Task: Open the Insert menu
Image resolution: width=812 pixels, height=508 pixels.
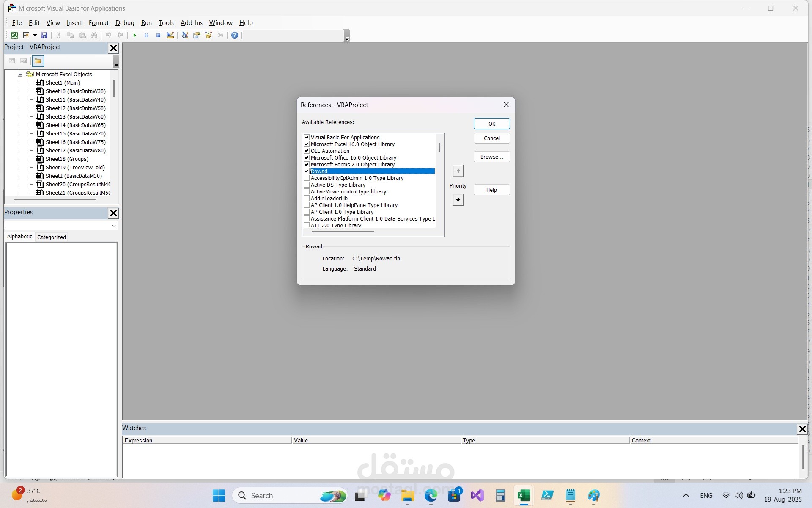Action: tap(74, 23)
